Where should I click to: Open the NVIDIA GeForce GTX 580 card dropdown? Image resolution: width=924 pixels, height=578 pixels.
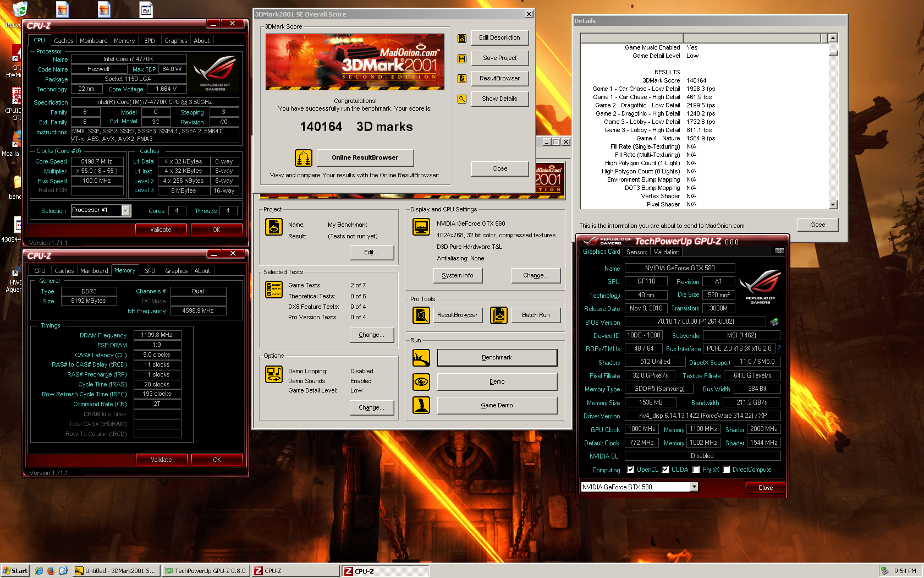coord(694,487)
